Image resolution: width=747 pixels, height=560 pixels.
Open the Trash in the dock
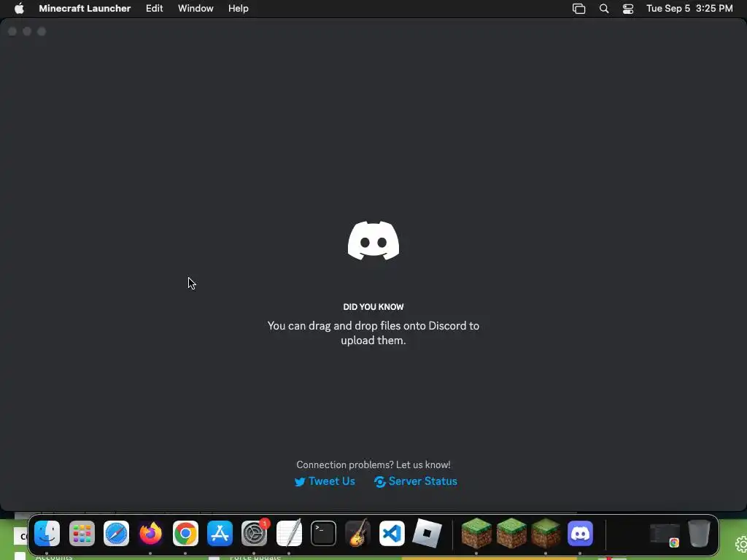tap(699, 533)
